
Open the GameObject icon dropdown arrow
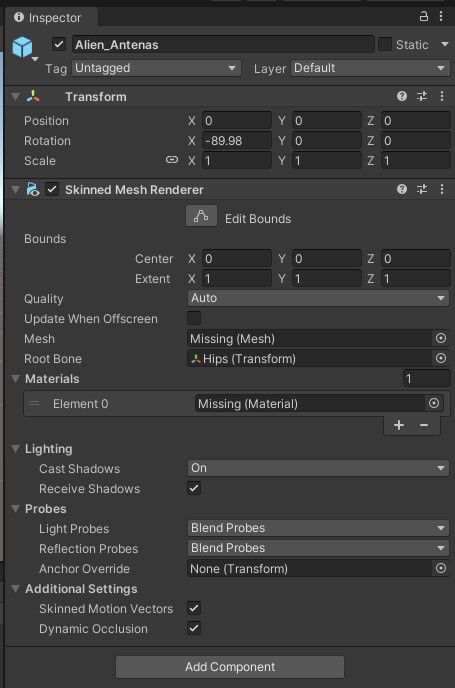35,59
